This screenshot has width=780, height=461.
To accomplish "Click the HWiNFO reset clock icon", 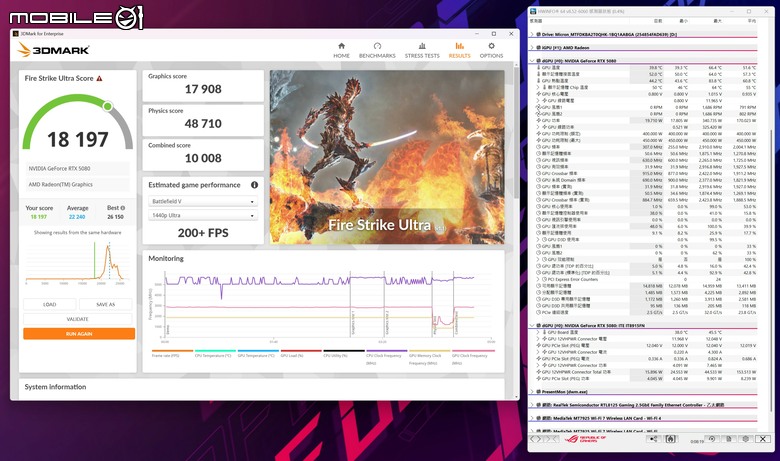I will pos(712,439).
